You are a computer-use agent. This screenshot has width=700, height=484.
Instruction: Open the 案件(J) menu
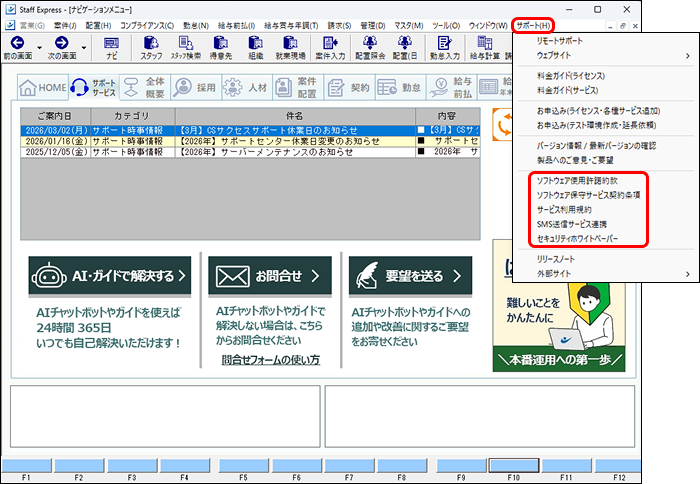65,25
